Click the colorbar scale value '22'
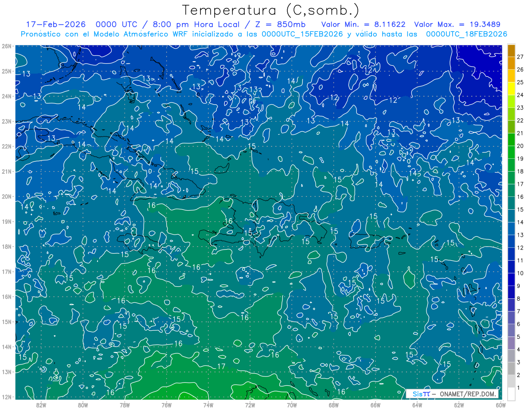Viewport: 532px width, 411px height. (520, 120)
